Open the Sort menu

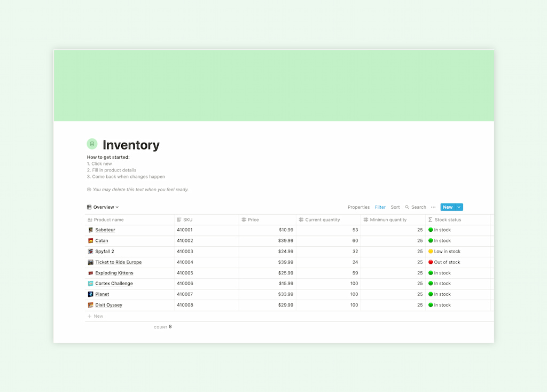tap(395, 207)
